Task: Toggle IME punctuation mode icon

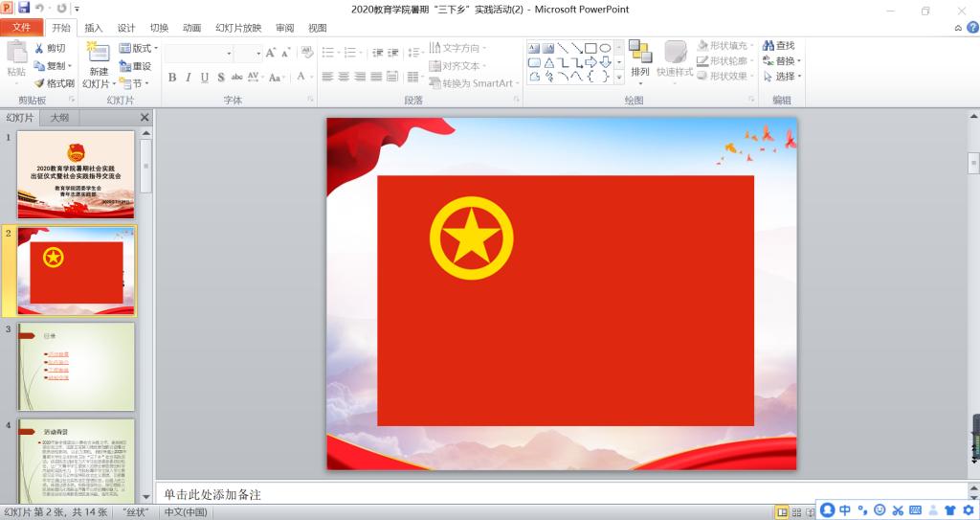Action: (x=862, y=510)
